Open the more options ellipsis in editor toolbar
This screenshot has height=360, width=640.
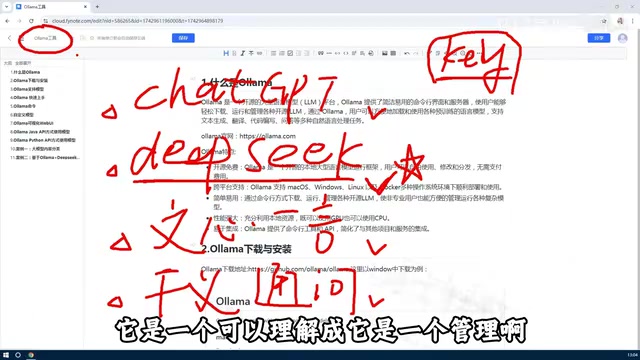[x=478, y=53]
